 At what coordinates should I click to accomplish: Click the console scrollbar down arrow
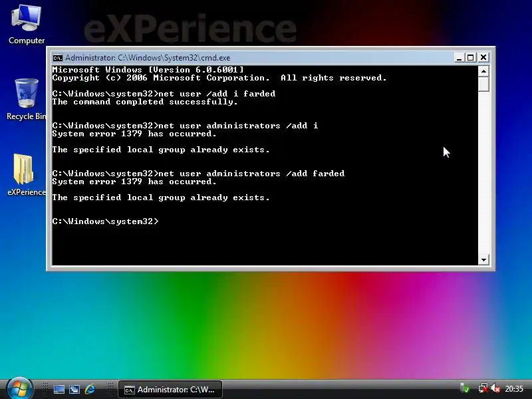point(483,260)
